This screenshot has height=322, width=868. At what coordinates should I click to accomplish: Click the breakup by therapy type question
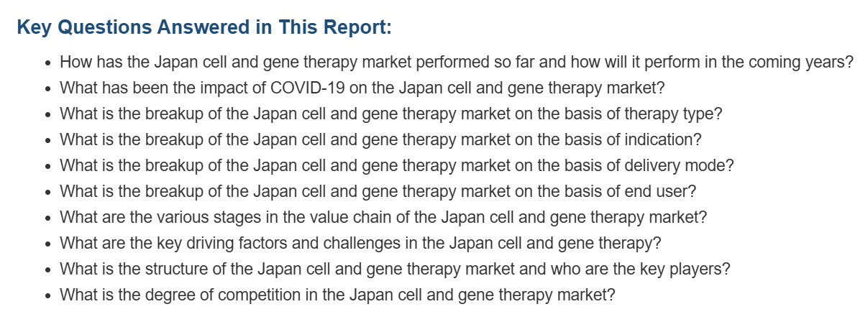click(x=390, y=114)
